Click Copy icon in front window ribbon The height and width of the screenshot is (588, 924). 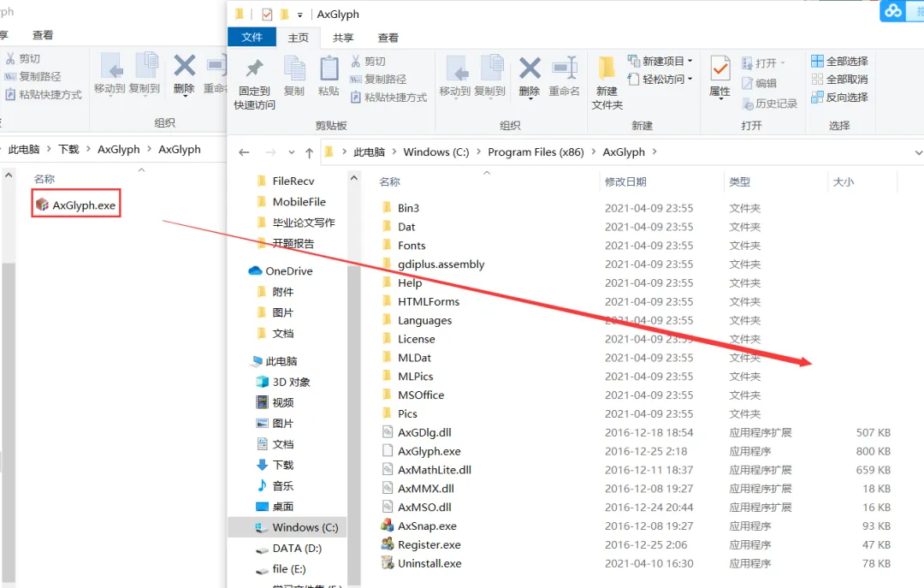[x=294, y=77]
